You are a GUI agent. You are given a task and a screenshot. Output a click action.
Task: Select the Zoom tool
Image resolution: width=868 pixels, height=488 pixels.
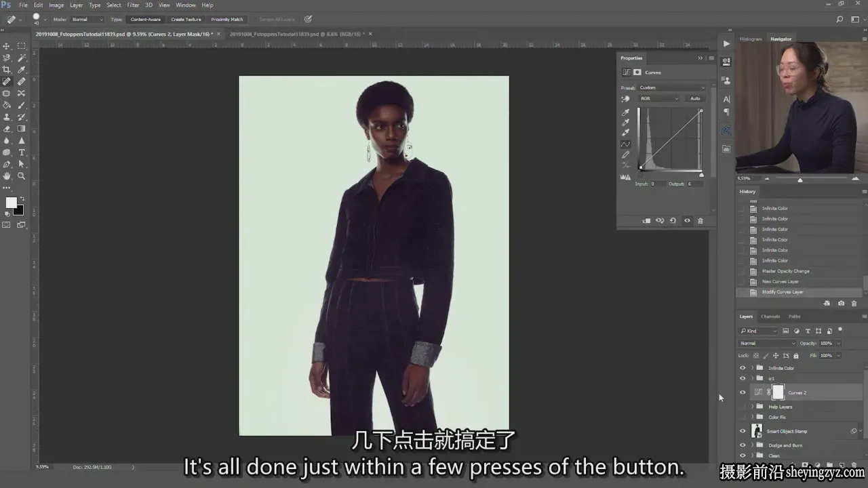(x=21, y=176)
